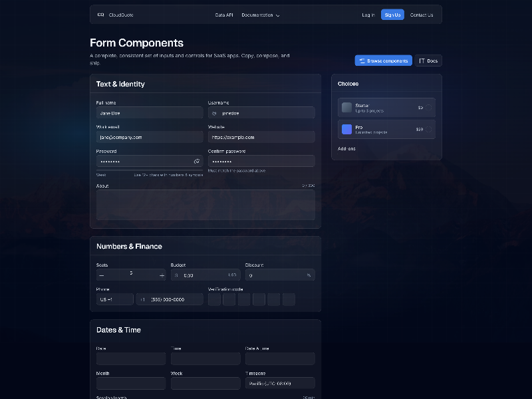The width and height of the screenshot is (532, 399).
Task: Click the Starter plan gray icon
Action: point(346,107)
